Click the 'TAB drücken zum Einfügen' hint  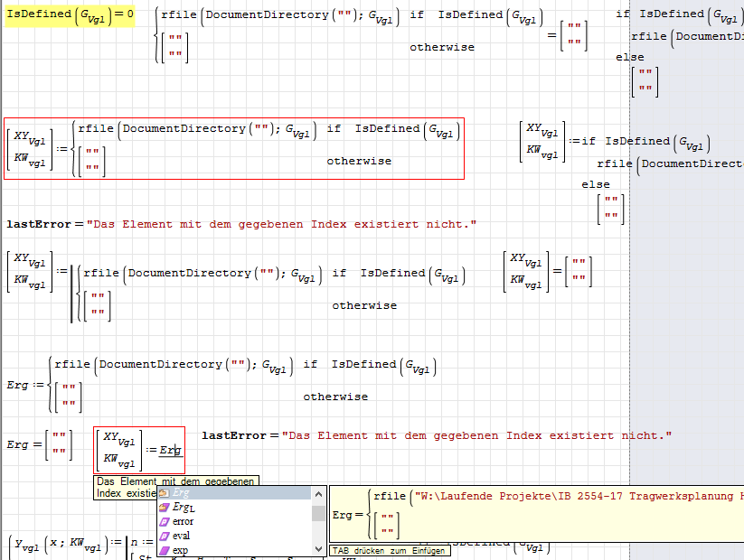pyautogui.click(x=389, y=550)
